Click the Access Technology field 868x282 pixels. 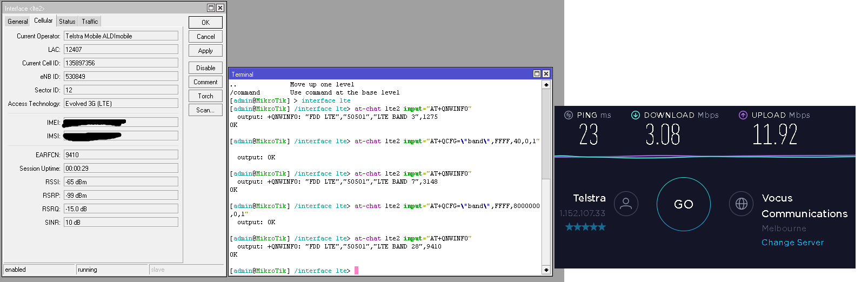coord(121,103)
